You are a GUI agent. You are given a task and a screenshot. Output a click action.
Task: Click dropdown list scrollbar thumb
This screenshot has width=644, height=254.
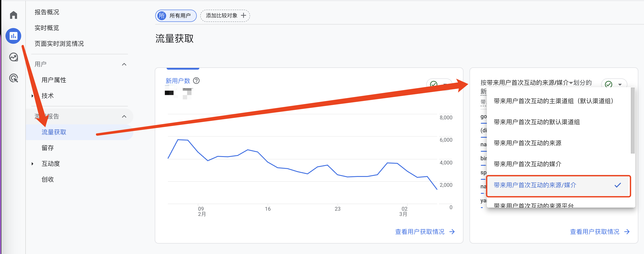pyautogui.click(x=633, y=120)
